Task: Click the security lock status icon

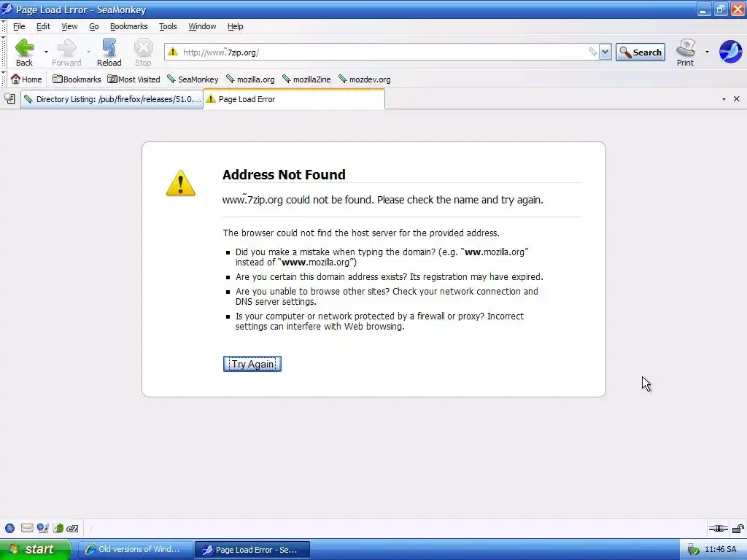Action: pos(738,528)
